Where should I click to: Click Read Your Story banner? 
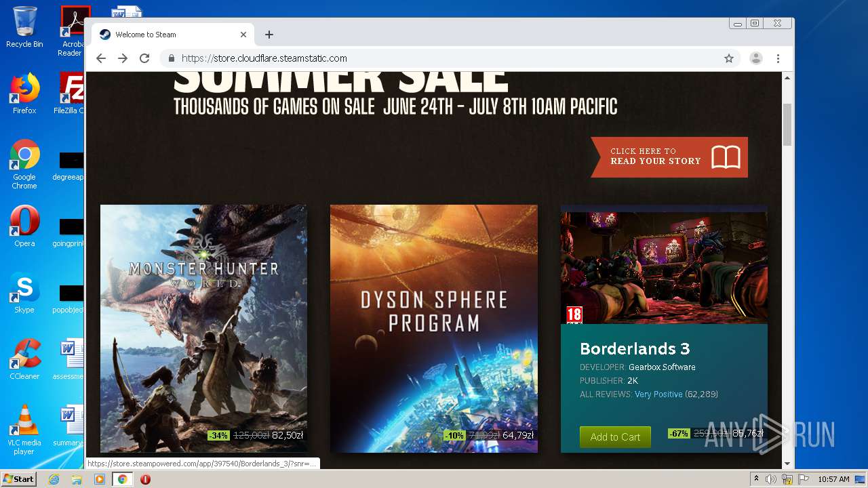pyautogui.click(x=669, y=157)
